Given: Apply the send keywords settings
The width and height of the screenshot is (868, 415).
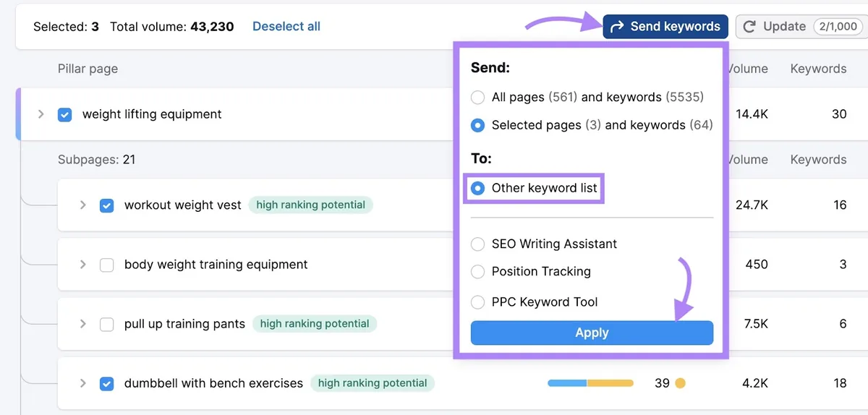Looking at the screenshot, I should tap(592, 333).
